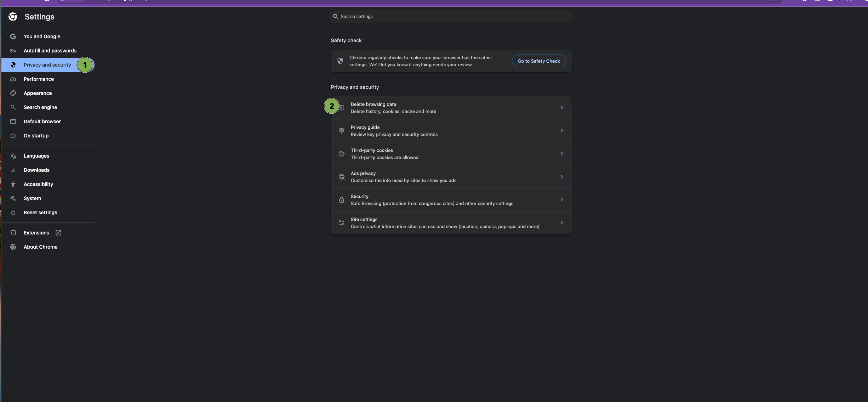
Task: Click the search icon in Search settings bar
Action: [x=336, y=17]
